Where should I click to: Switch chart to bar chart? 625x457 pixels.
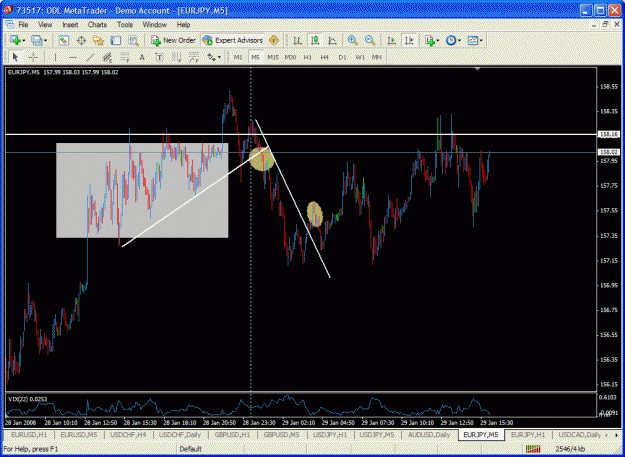(297, 40)
